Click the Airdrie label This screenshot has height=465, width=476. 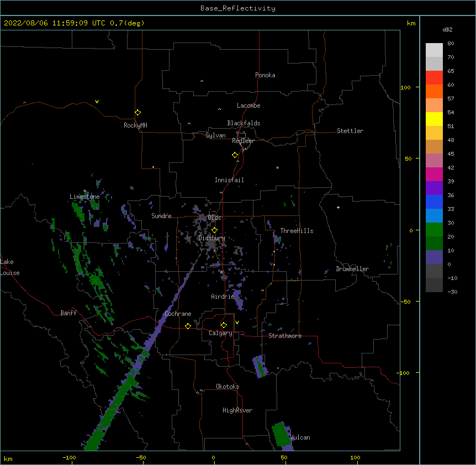223,297
